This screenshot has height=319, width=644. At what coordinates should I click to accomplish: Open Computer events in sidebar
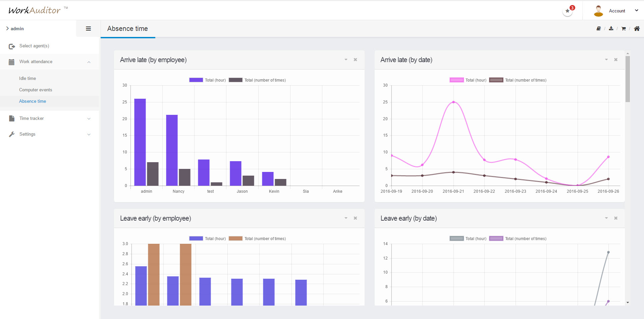tap(36, 90)
